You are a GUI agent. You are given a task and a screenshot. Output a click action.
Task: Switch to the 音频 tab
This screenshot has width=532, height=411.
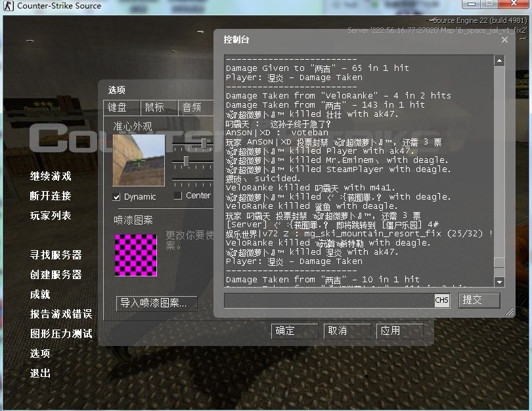(196, 108)
